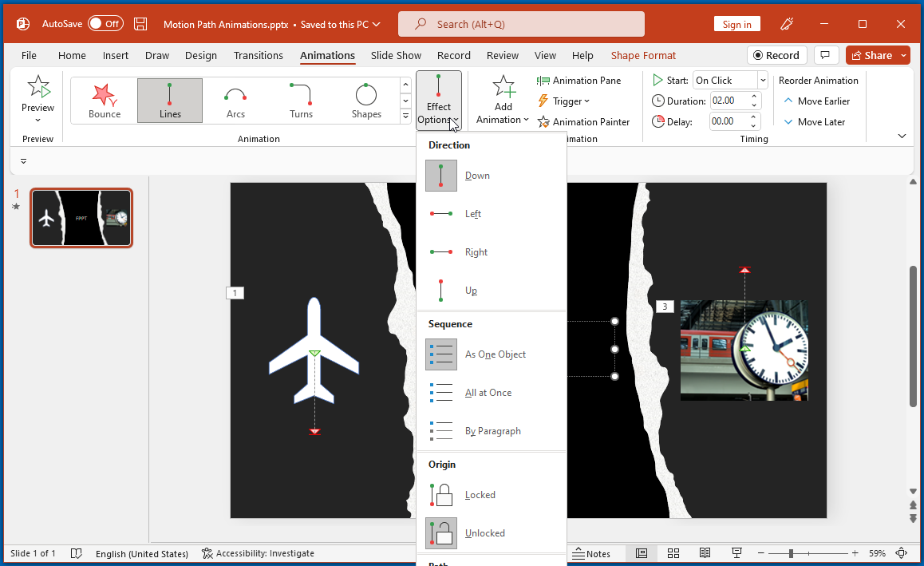Set origin to Locked
Screen dimensions: 924x566
click(480, 495)
